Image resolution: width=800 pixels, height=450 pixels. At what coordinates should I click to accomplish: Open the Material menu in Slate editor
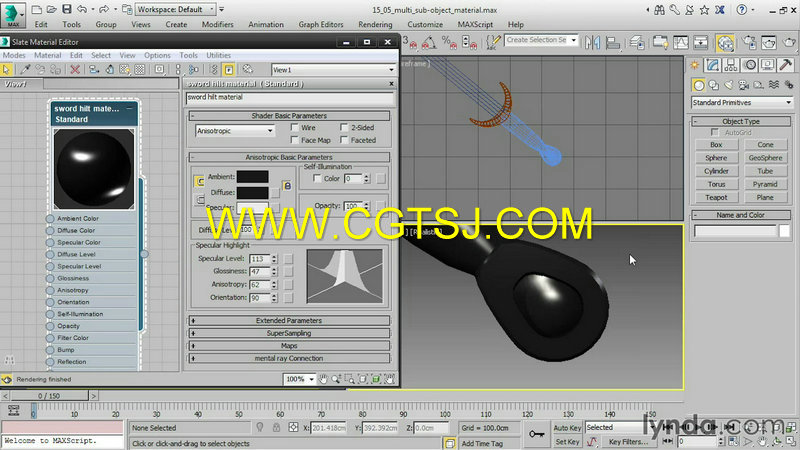tap(47, 55)
